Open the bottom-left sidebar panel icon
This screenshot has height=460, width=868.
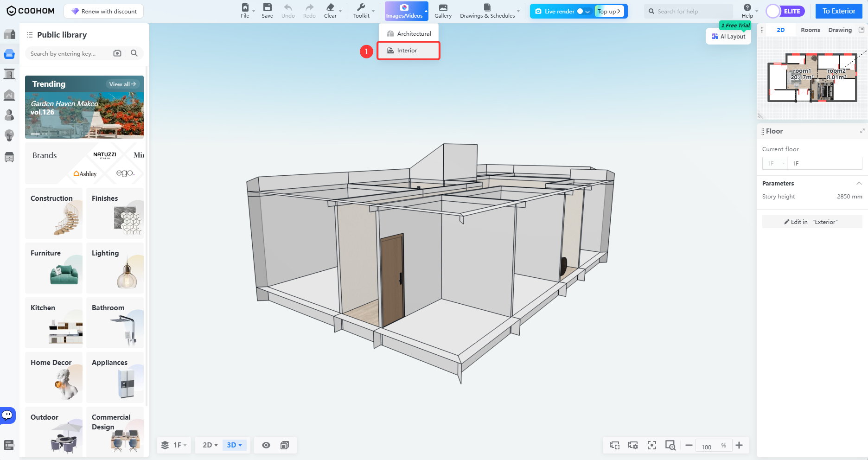pos(9,445)
